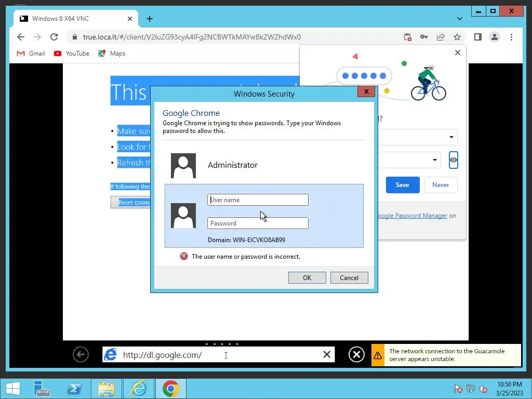Open the clock showing 10:50 PM
This screenshot has height=399, width=532.
pyautogui.click(x=509, y=389)
